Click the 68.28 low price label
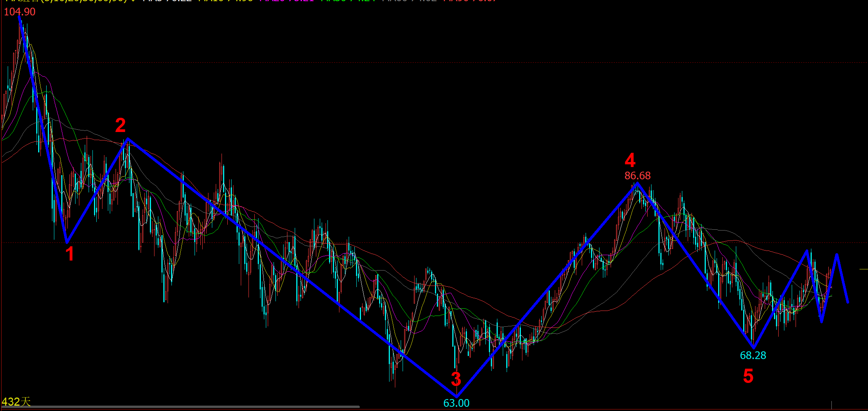This screenshot has width=868, height=411. click(x=753, y=355)
